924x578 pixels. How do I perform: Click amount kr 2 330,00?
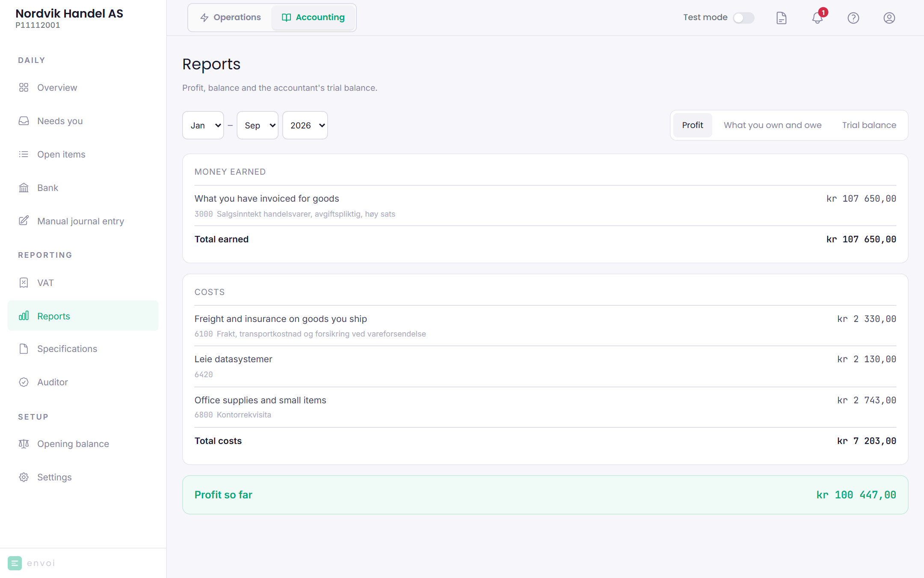[x=867, y=319]
